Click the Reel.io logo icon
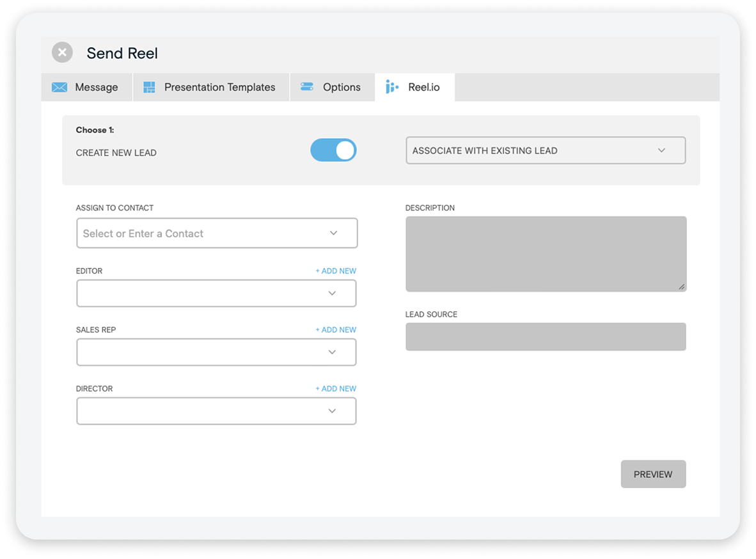This screenshot has width=756, height=559. point(392,87)
